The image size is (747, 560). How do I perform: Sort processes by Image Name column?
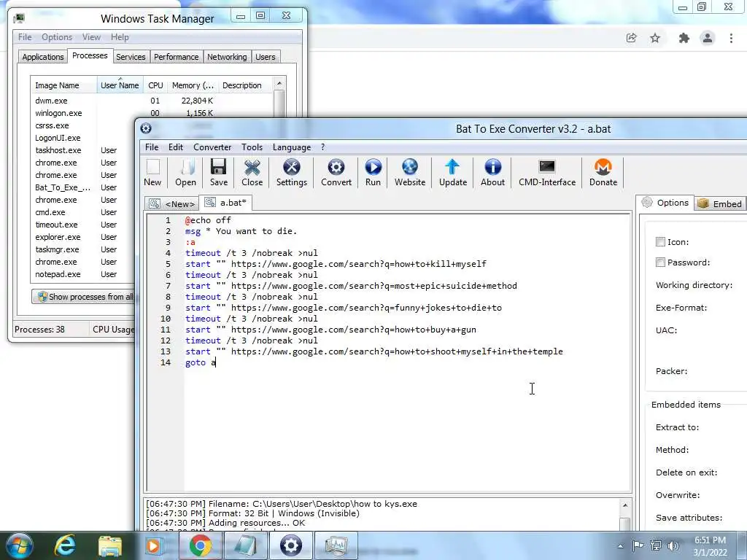[x=64, y=85]
